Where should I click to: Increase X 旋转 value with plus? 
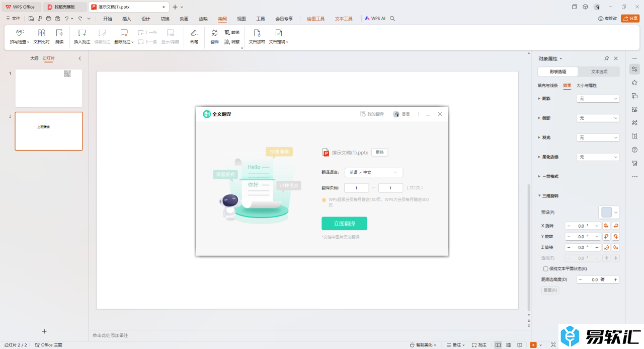597,226
